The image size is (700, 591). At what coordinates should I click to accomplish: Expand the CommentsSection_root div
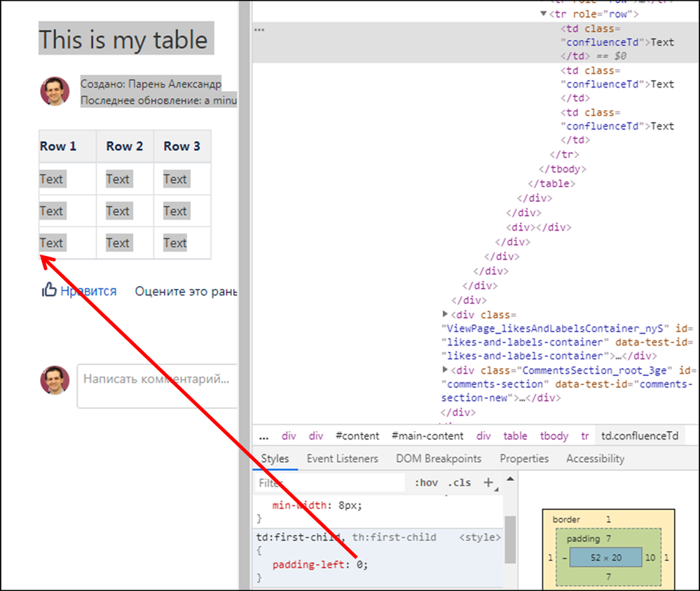coord(445,369)
